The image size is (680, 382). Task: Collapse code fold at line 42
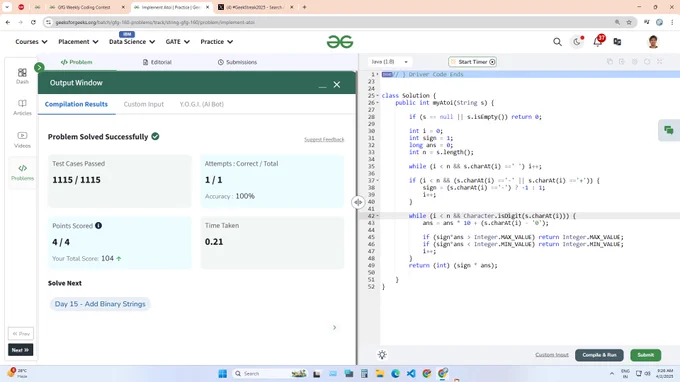(377, 215)
